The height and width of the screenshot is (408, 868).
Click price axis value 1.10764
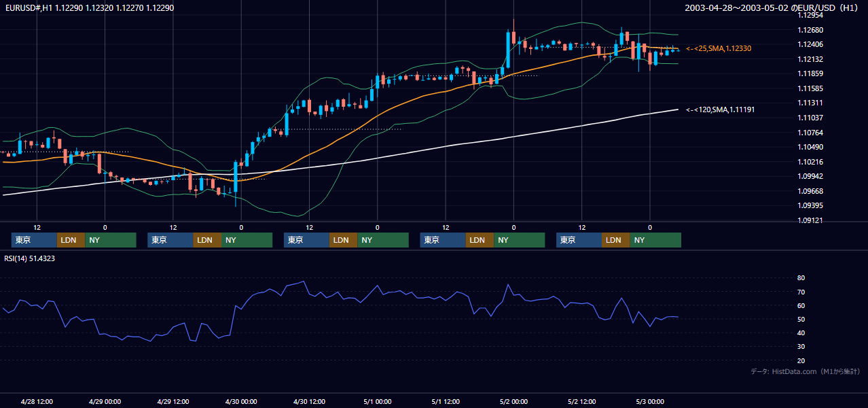811,133
